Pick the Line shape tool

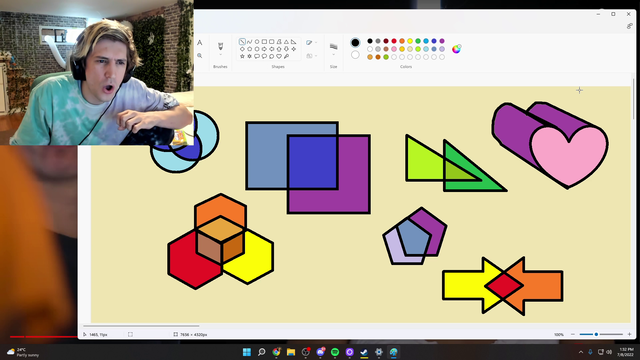pyautogui.click(x=242, y=42)
